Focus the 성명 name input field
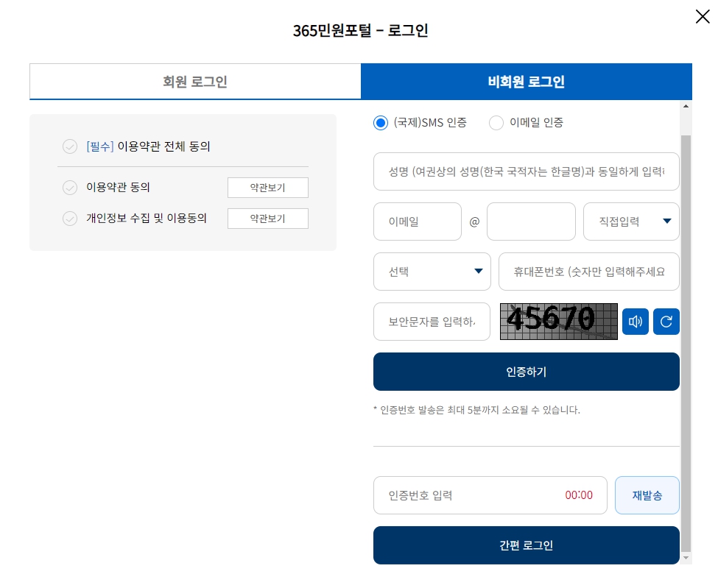Screen dimensions: 718x588 (x=526, y=171)
